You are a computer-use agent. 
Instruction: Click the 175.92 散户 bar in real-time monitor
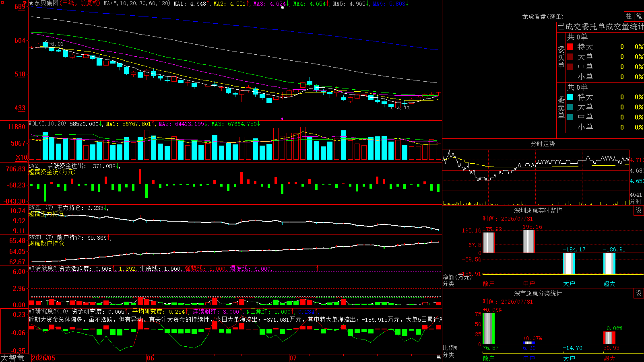pos(488,243)
